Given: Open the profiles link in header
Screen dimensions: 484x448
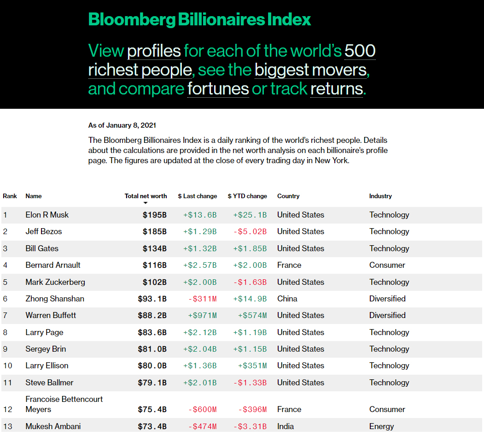Looking at the screenshot, I should click(x=154, y=51).
